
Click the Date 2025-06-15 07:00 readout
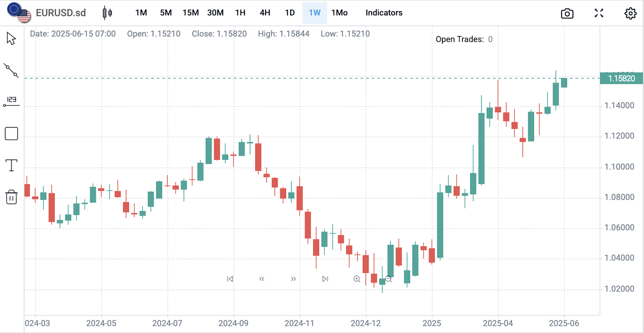(73, 34)
